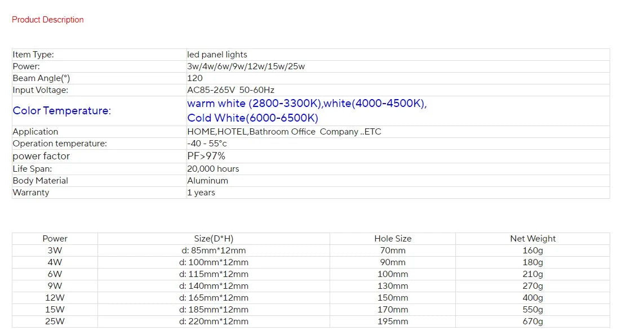Screen dimensions: 644x335
Task: Select the 25W row net weight 670g
Action: 532,321
